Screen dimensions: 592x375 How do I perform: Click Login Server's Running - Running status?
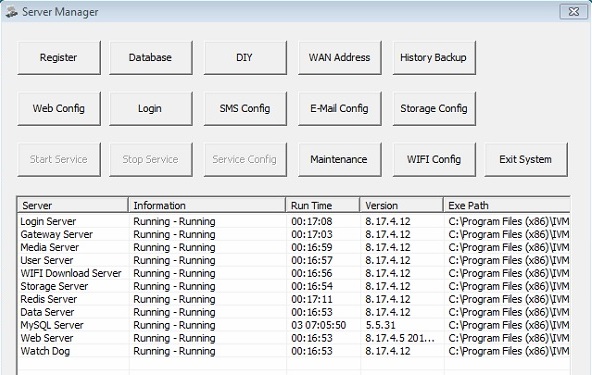[174, 221]
